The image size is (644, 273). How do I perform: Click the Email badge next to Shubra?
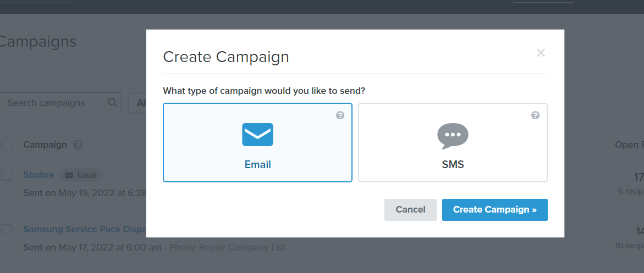(81, 175)
